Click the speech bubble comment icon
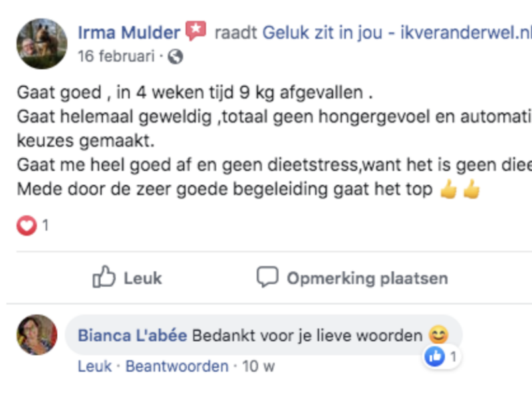 pos(267,277)
